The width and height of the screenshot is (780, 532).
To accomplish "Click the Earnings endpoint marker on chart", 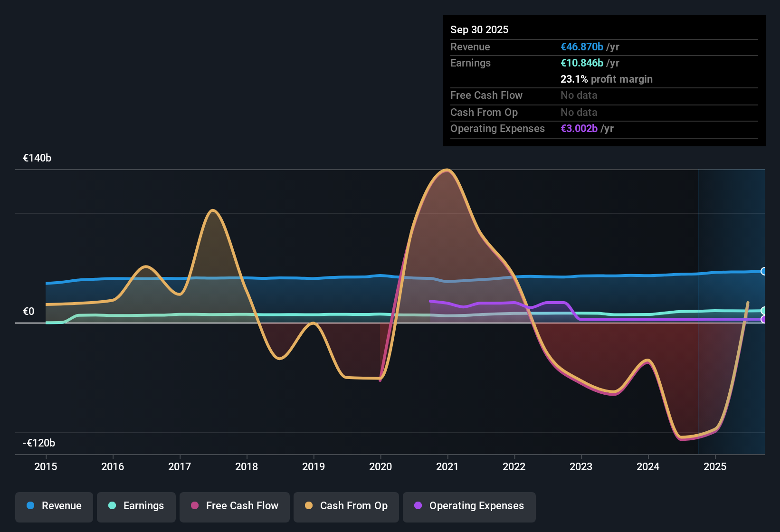I will 764,311.
